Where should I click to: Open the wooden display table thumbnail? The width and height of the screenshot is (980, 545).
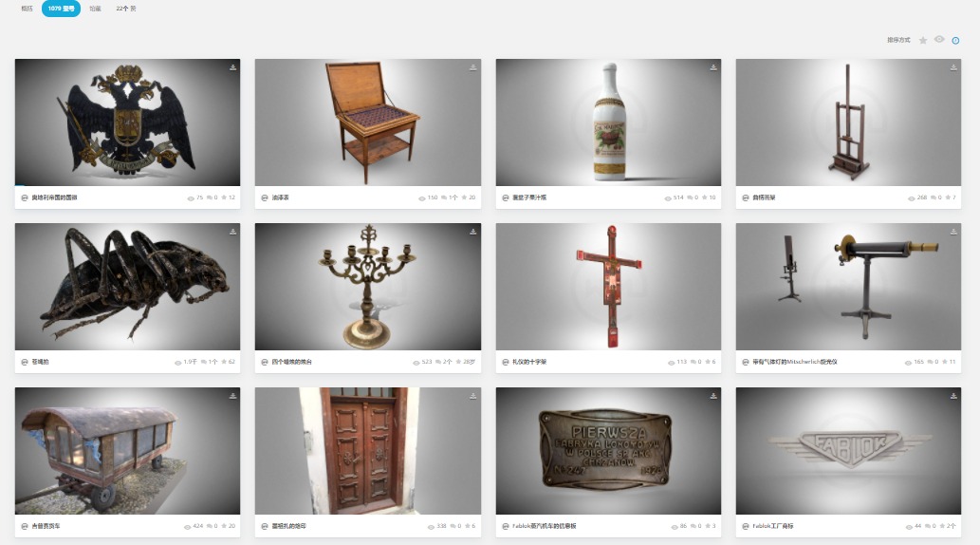tap(367, 122)
